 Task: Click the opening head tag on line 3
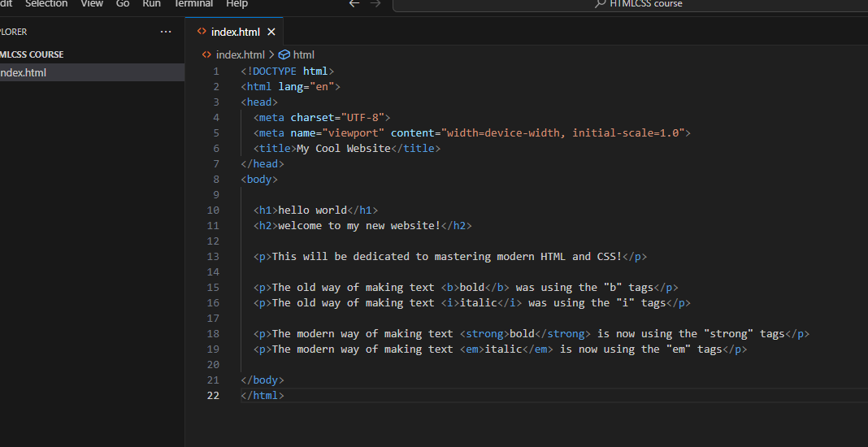point(259,102)
